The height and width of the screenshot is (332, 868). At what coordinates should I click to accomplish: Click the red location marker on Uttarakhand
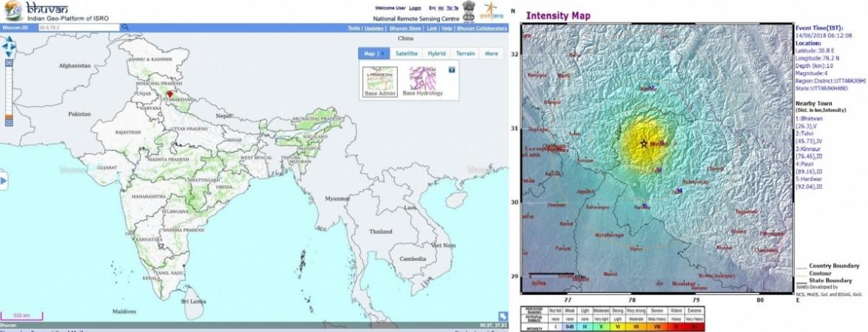(x=169, y=94)
